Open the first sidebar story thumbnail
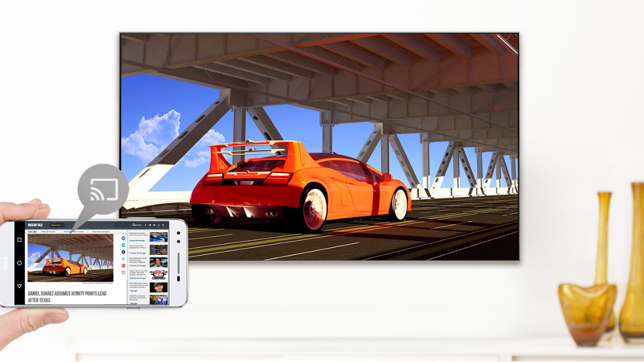Screen dimensions: 644x362 point(158,237)
